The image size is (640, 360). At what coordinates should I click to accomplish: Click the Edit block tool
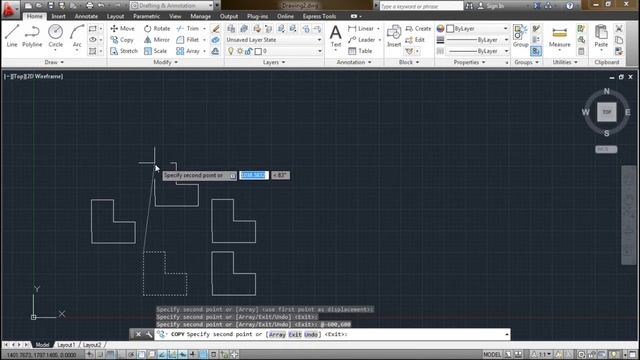(x=415, y=40)
